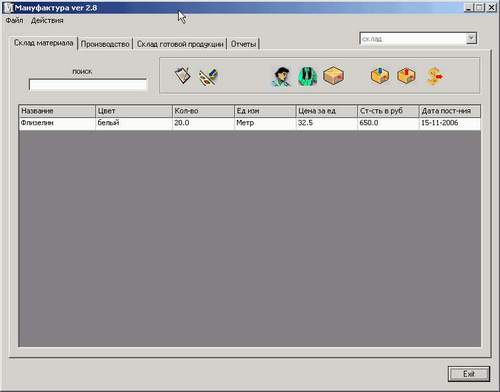This screenshot has width=500, height=392.
Task: Click the paint palette and brush icon
Action: click(208, 77)
